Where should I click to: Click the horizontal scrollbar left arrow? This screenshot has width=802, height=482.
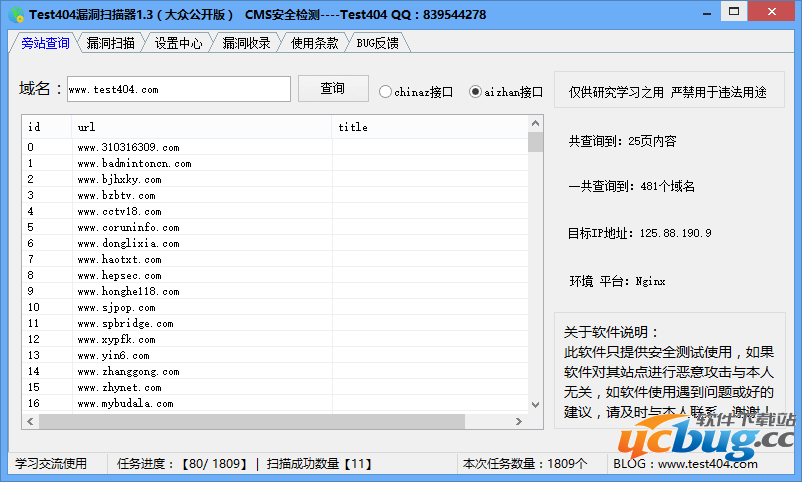pyautogui.click(x=31, y=422)
